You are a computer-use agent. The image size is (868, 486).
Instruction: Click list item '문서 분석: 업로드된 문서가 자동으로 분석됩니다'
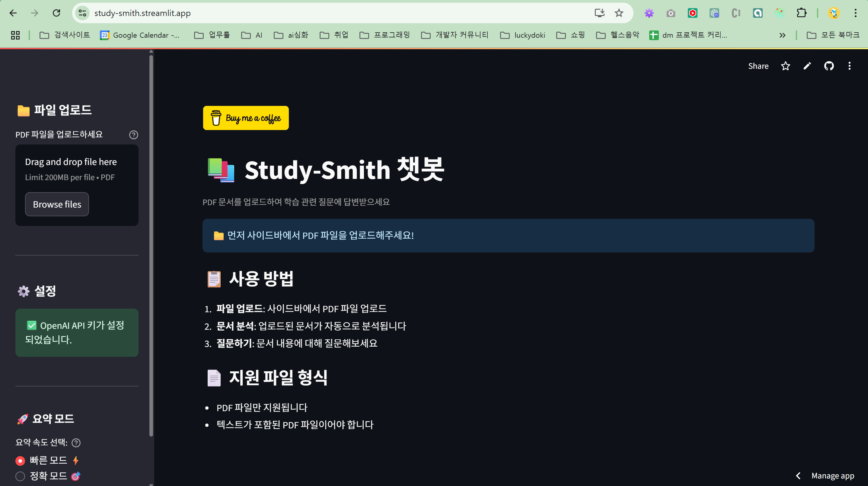pyautogui.click(x=311, y=326)
